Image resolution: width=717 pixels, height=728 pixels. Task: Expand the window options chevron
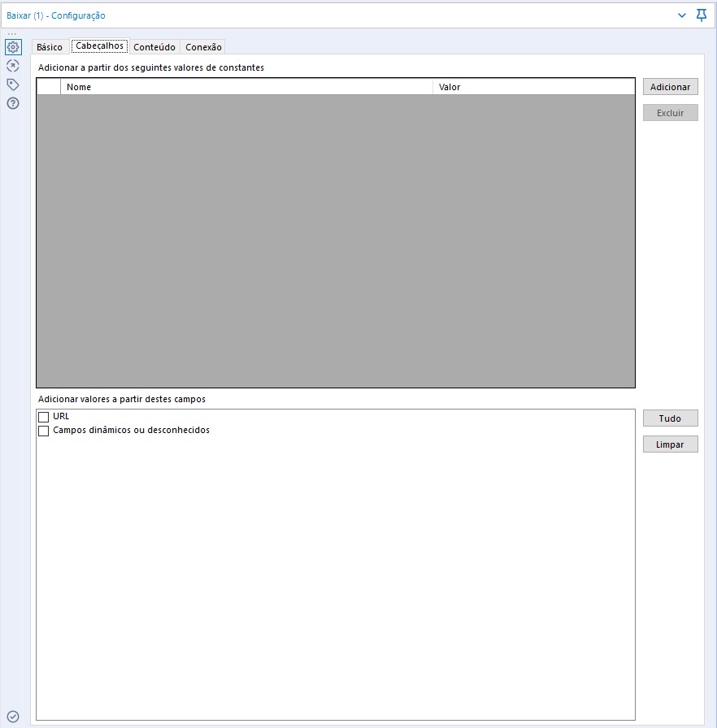(x=682, y=15)
